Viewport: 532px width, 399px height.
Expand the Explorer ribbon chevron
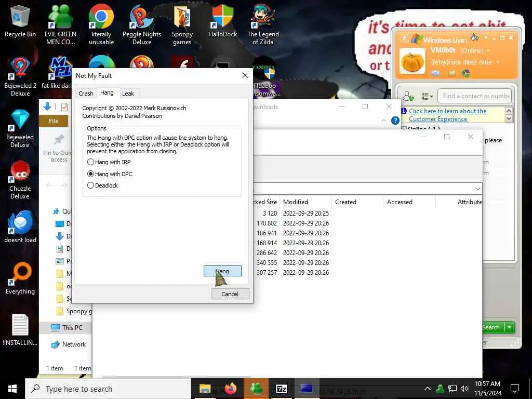pyautogui.click(x=384, y=121)
